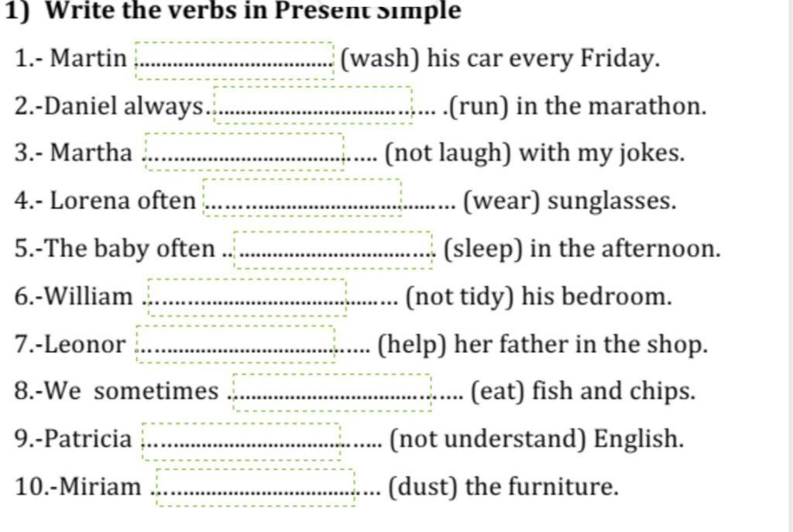This screenshot has height=532, width=793.
Task: Select the answer field next to Martha
Action: tap(245, 152)
